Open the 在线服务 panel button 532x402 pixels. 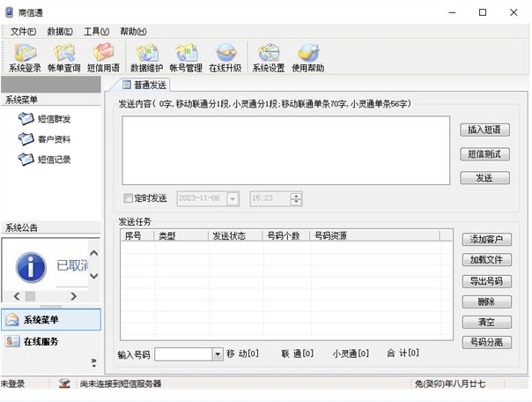51,341
